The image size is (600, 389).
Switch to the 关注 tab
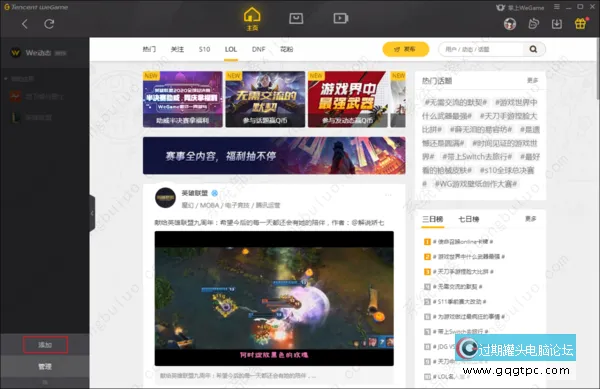coord(177,49)
